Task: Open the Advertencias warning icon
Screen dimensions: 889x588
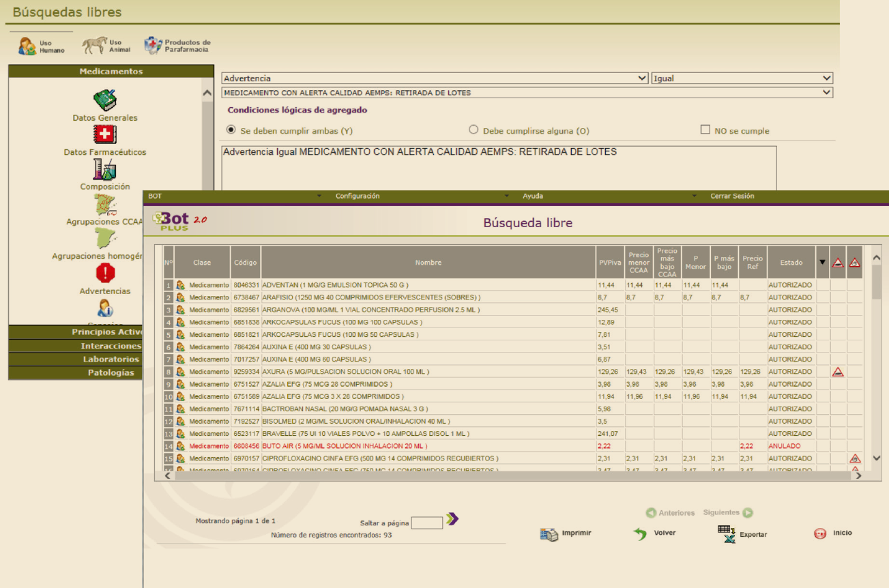Action: coord(105,274)
